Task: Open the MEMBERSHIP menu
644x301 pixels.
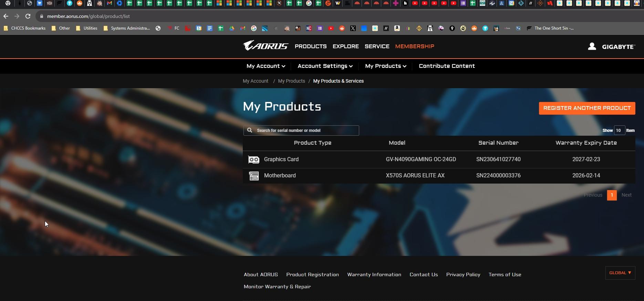Action: [x=415, y=46]
